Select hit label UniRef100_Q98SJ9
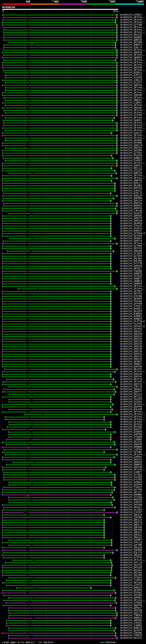 pyautogui.click(x=131, y=145)
